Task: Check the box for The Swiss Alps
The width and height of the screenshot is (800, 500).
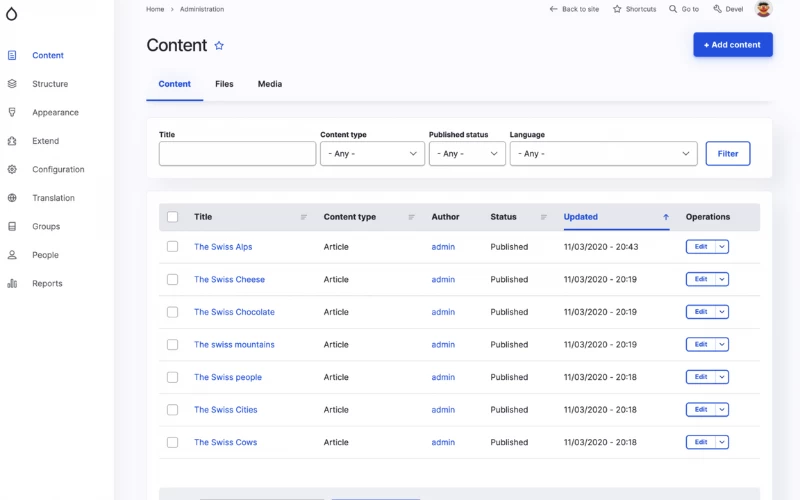Action: (x=172, y=246)
